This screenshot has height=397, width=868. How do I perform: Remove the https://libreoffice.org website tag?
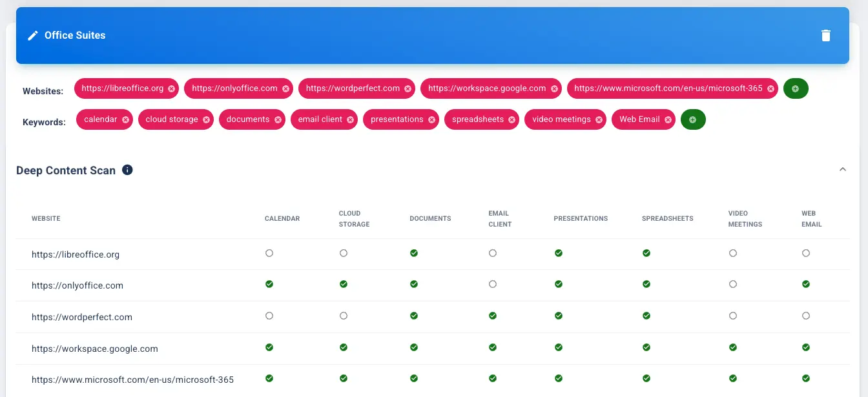171,88
